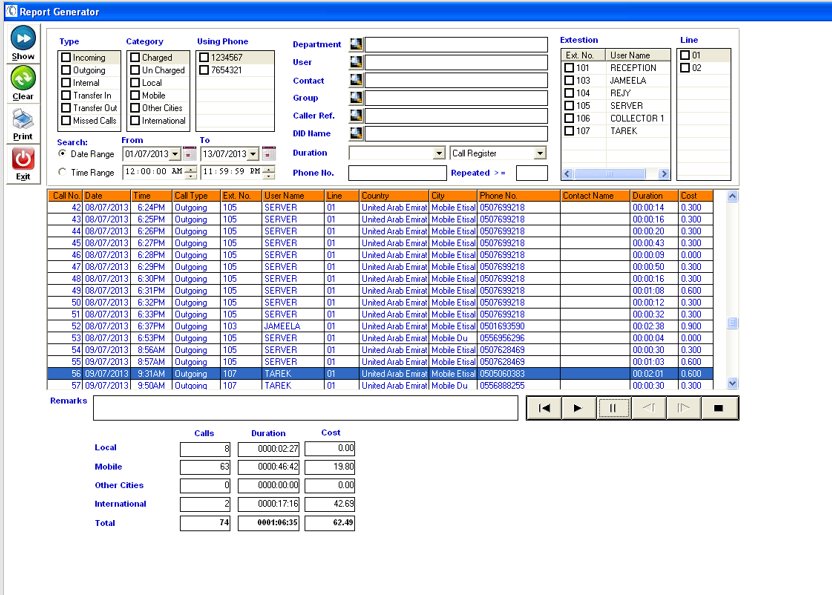
Task: Select phone 1234567 checkbox
Action: click(x=204, y=57)
